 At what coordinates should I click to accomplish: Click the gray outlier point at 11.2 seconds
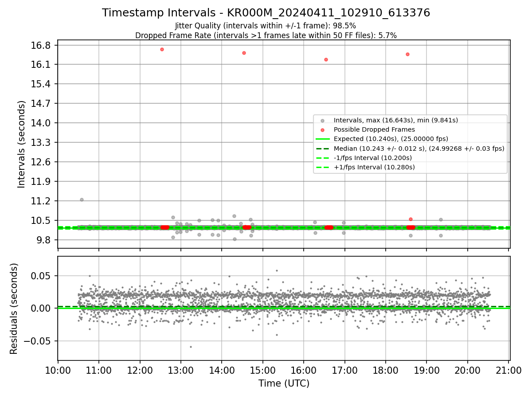(x=82, y=199)
